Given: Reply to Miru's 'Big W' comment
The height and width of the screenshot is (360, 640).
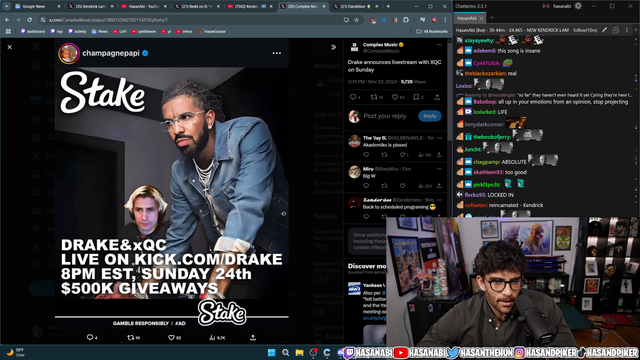Looking at the screenshot, I should [366, 186].
